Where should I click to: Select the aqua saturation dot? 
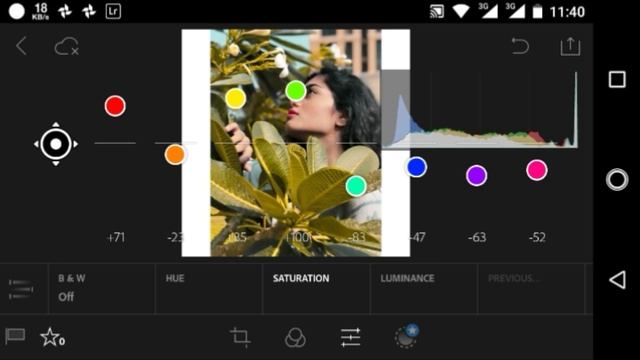[x=356, y=186]
